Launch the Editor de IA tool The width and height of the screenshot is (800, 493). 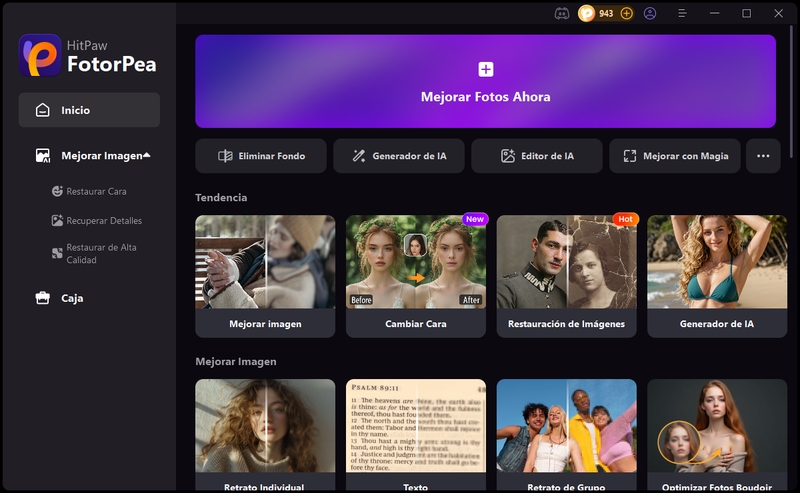click(x=537, y=156)
